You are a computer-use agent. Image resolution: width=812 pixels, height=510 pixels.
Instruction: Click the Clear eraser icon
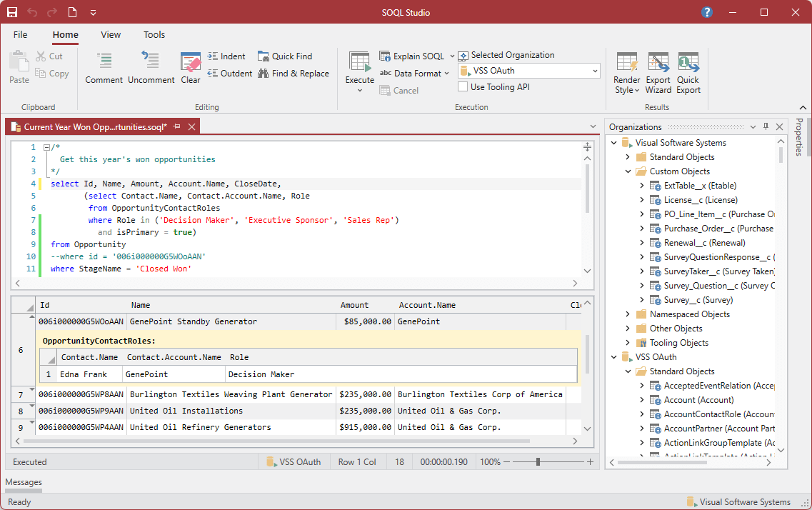[x=191, y=62]
